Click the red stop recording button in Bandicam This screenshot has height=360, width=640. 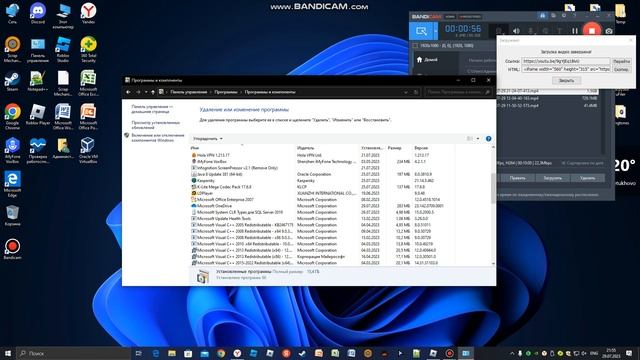(x=592, y=31)
